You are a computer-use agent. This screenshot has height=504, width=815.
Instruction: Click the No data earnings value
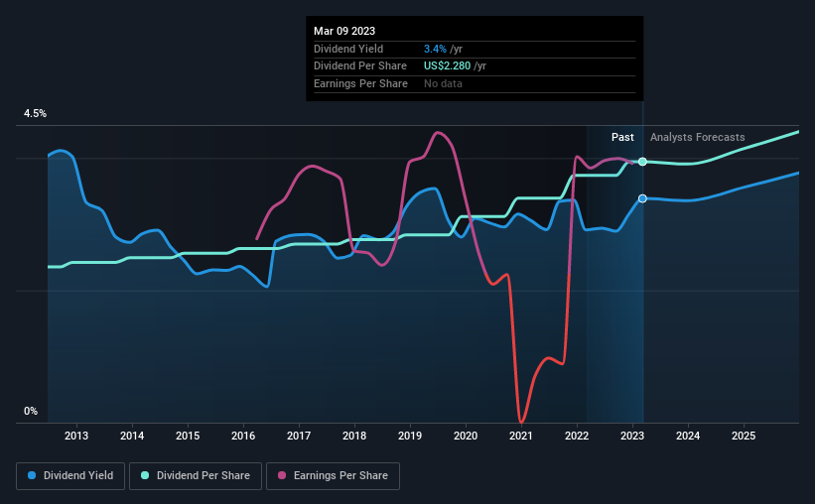pyautogui.click(x=443, y=83)
